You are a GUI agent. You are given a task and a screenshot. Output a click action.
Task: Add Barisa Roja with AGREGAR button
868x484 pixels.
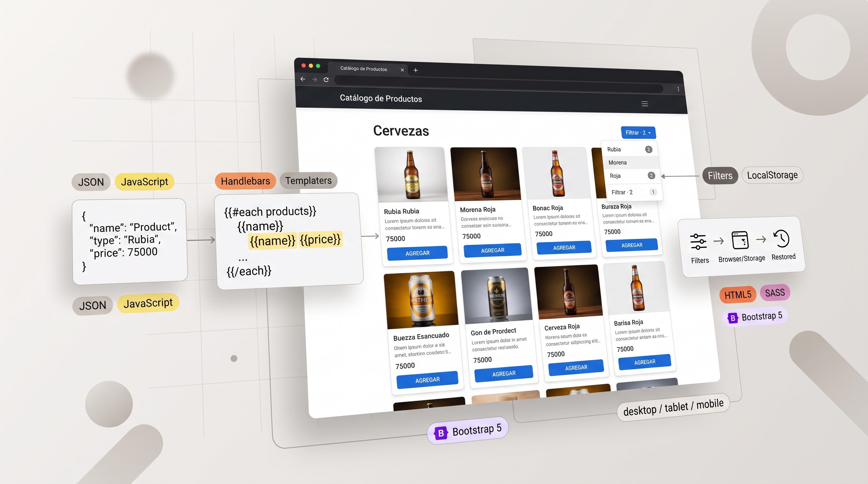pyautogui.click(x=645, y=362)
